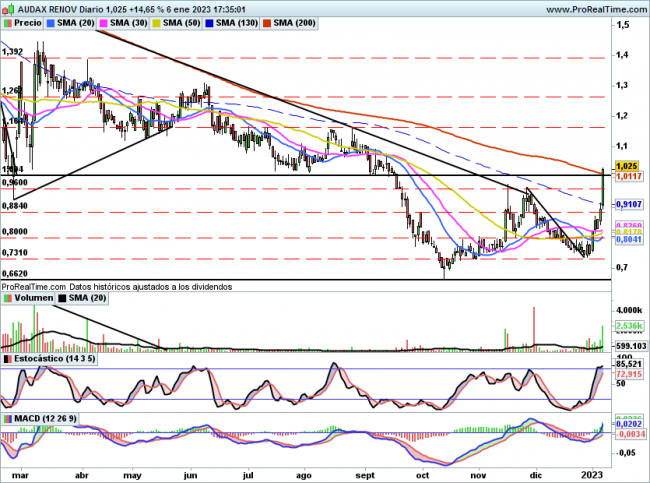The height and width of the screenshot is (483, 650).
Task: Click the Precio legend color icon
Action: 9,21
